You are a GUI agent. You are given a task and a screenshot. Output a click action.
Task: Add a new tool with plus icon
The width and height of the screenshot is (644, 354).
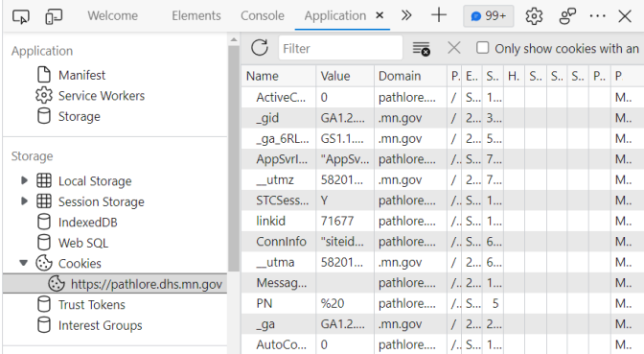click(x=439, y=15)
